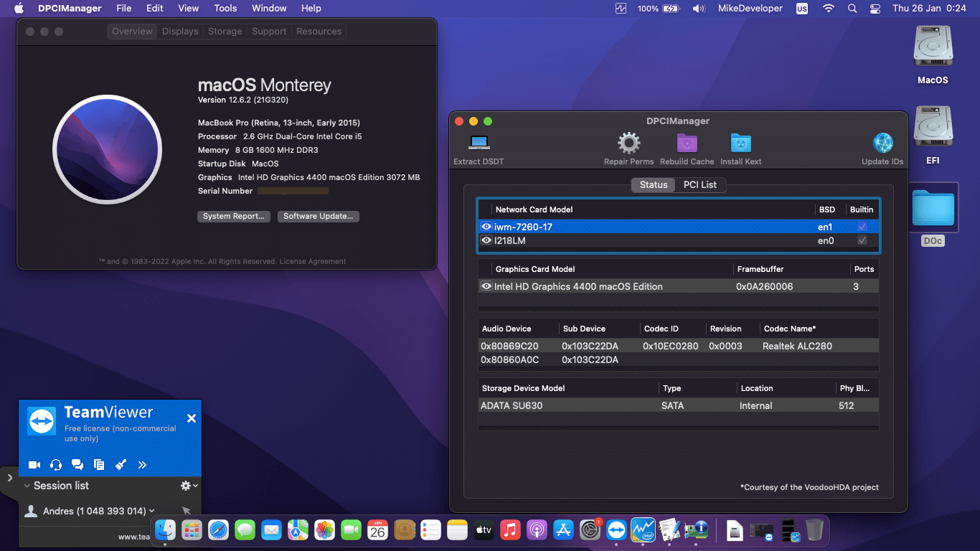Image resolution: width=980 pixels, height=551 pixels.
Task: Toggle the Builtin checkbox for iwm-7260-17
Action: pyautogui.click(x=862, y=227)
